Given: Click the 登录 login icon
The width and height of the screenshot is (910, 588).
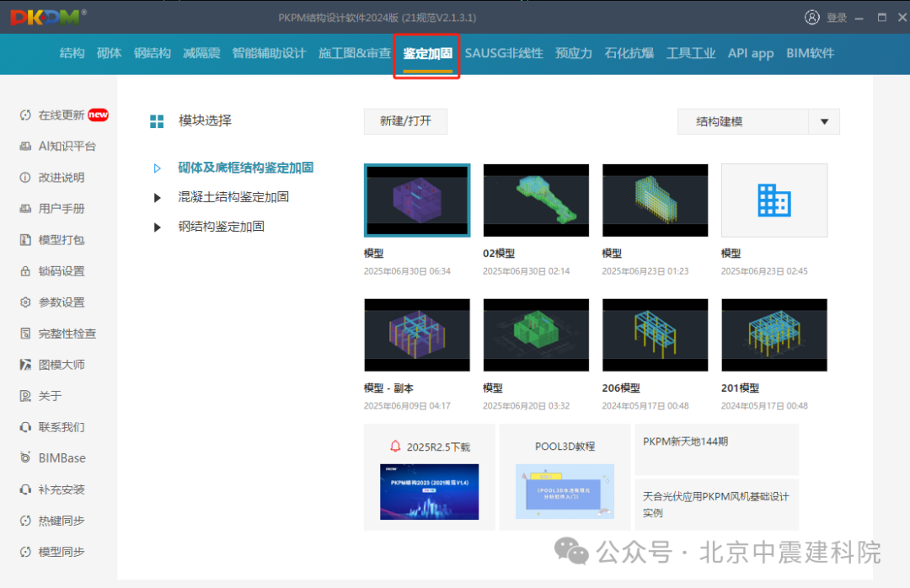Looking at the screenshot, I should click(x=811, y=16).
